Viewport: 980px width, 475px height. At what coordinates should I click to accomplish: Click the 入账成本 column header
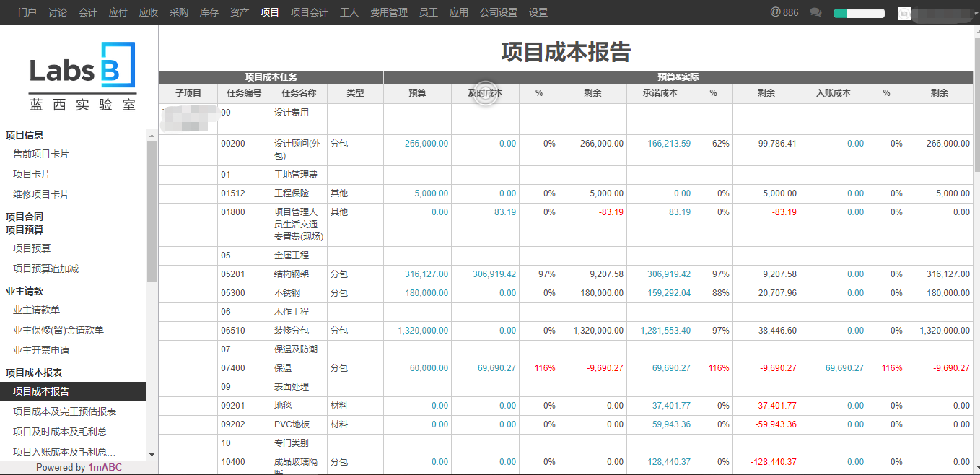click(x=833, y=93)
